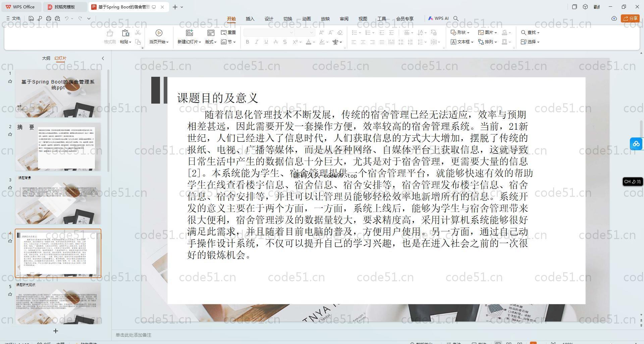The image size is (644, 344).
Task: Click shape fill color bucket swatch
Action: (504, 33)
